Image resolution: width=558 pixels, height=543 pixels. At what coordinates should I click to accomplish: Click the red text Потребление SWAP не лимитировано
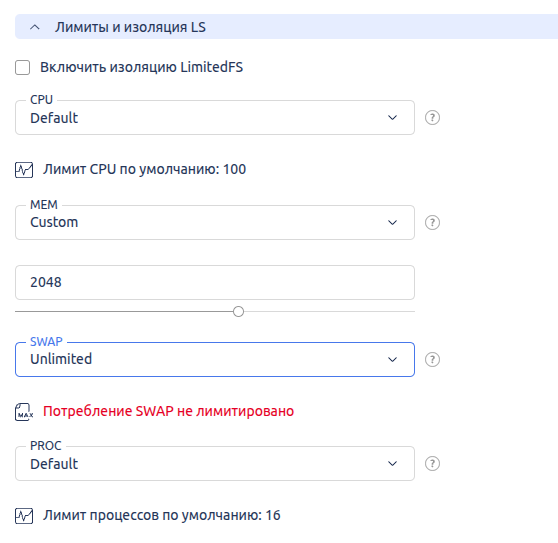tap(168, 411)
